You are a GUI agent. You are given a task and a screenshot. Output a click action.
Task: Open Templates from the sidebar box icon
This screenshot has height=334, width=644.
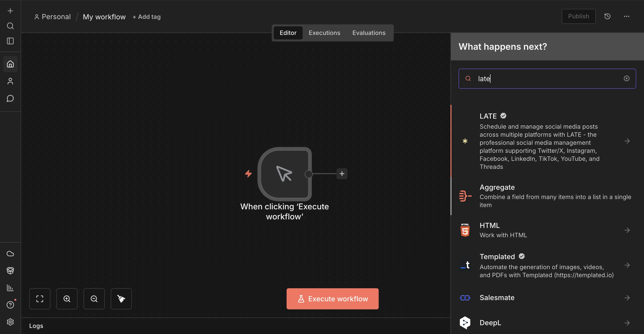point(10,270)
